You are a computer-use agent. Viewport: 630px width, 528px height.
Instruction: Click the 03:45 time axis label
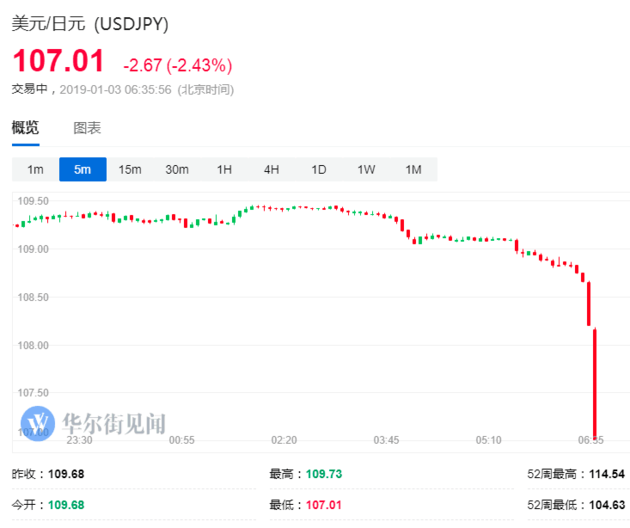386,441
